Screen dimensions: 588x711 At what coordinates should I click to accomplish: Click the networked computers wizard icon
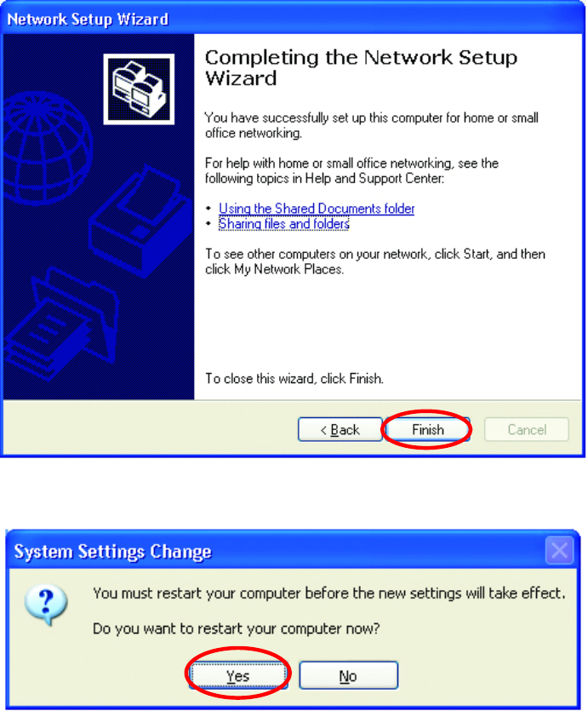click(x=139, y=89)
